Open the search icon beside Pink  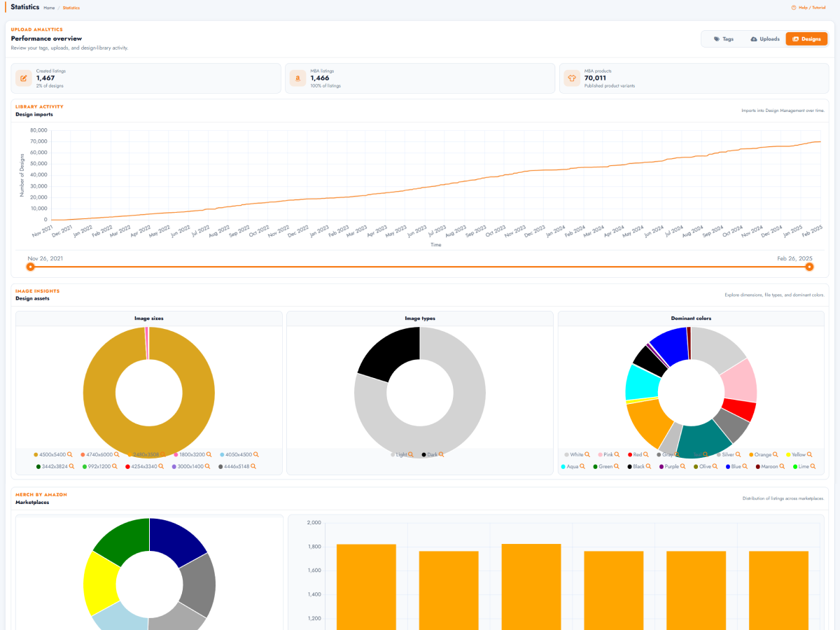pos(618,455)
